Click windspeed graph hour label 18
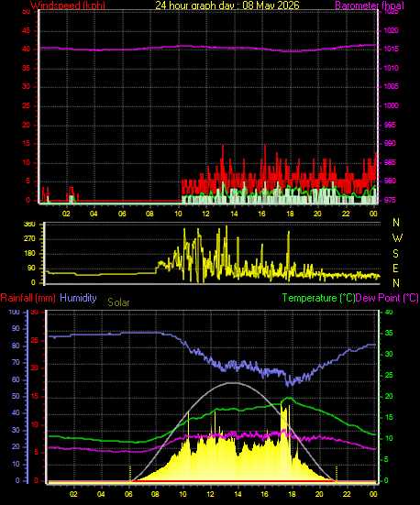 point(290,214)
